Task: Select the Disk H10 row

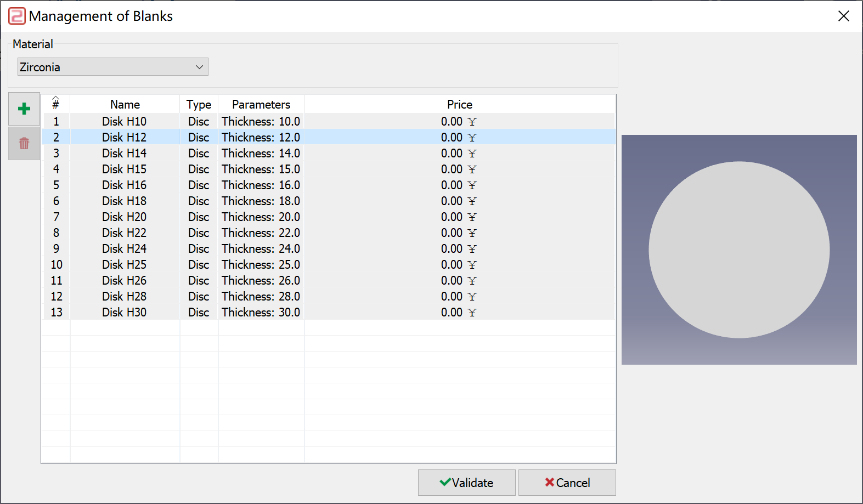Action: [x=329, y=121]
